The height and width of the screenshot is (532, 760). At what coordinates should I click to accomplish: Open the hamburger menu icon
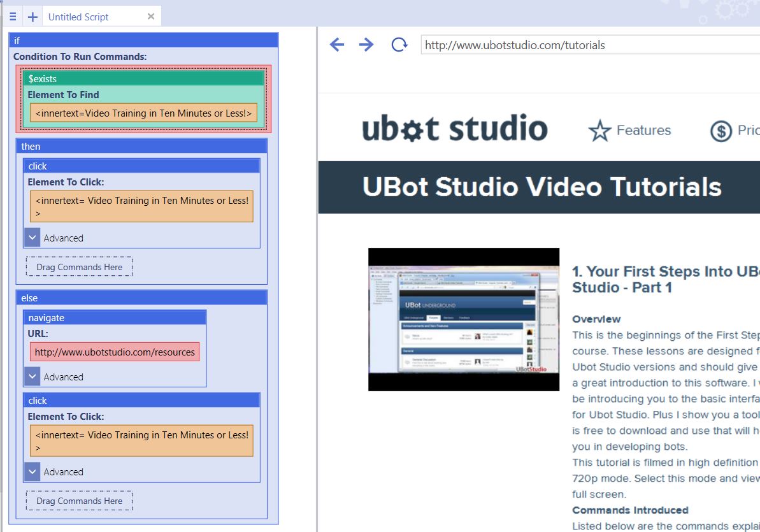pyautogui.click(x=13, y=17)
